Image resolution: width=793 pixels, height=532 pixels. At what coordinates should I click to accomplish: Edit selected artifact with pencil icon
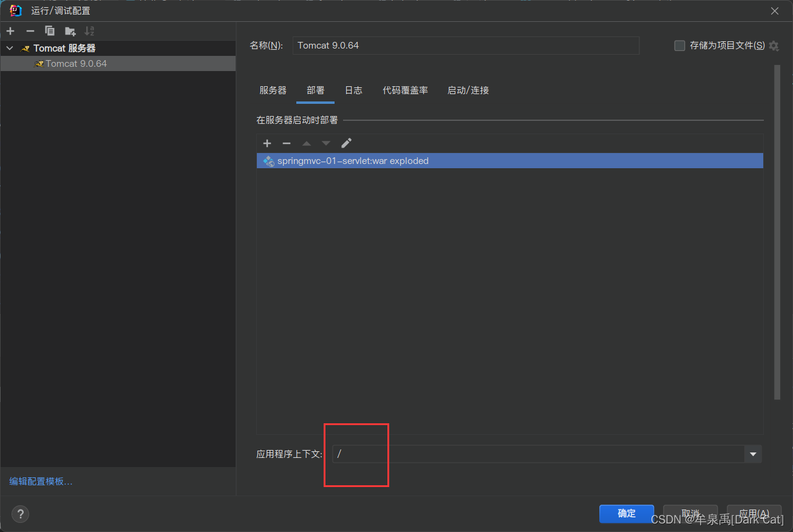pyautogui.click(x=346, y=143)
